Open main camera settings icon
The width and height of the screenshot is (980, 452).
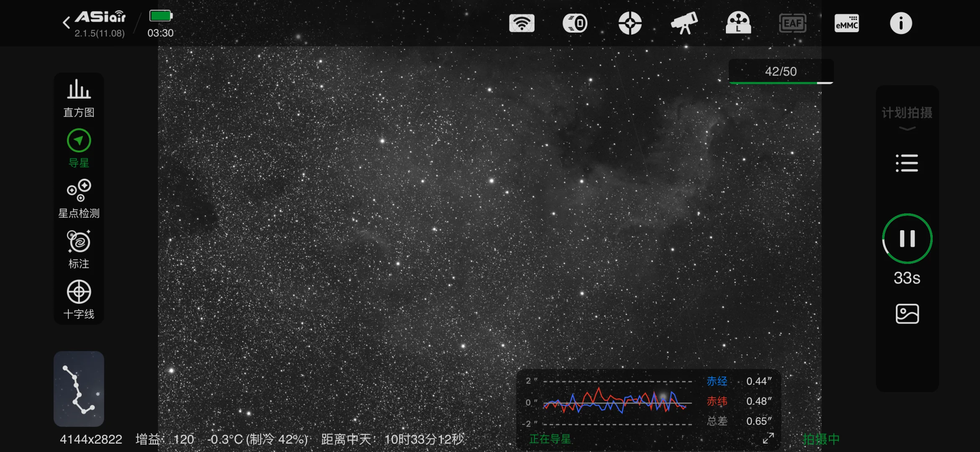pos(575,23)
